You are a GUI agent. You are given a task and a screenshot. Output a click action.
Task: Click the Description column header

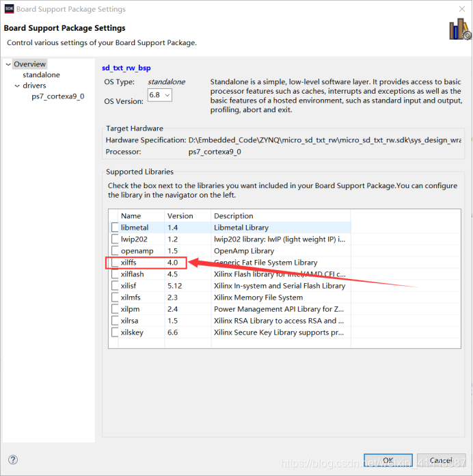[281, 216]
